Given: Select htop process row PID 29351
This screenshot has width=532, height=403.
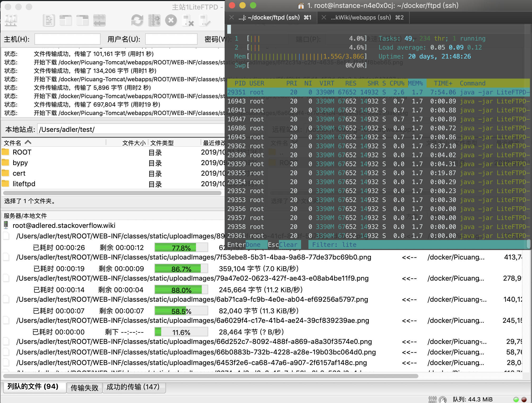Looking at the screenshot, I should click(x=378, y=92).
